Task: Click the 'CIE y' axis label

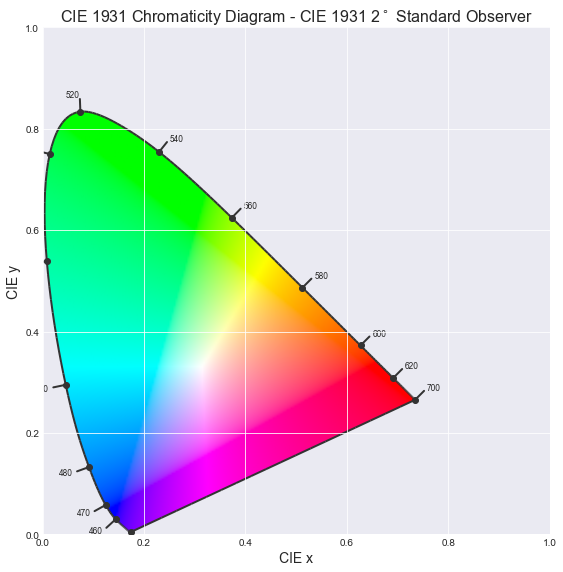Action: (12, 282)
